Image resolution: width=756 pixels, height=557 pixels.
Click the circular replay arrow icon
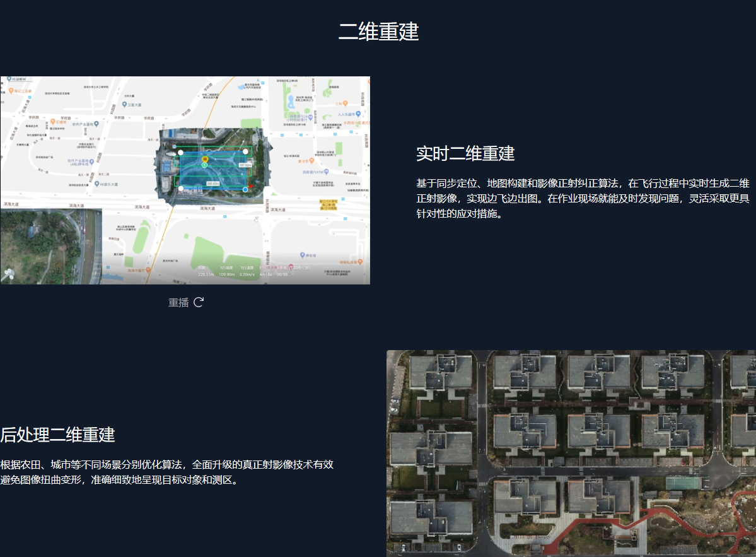pyautogui.click(x=198, y=302)
